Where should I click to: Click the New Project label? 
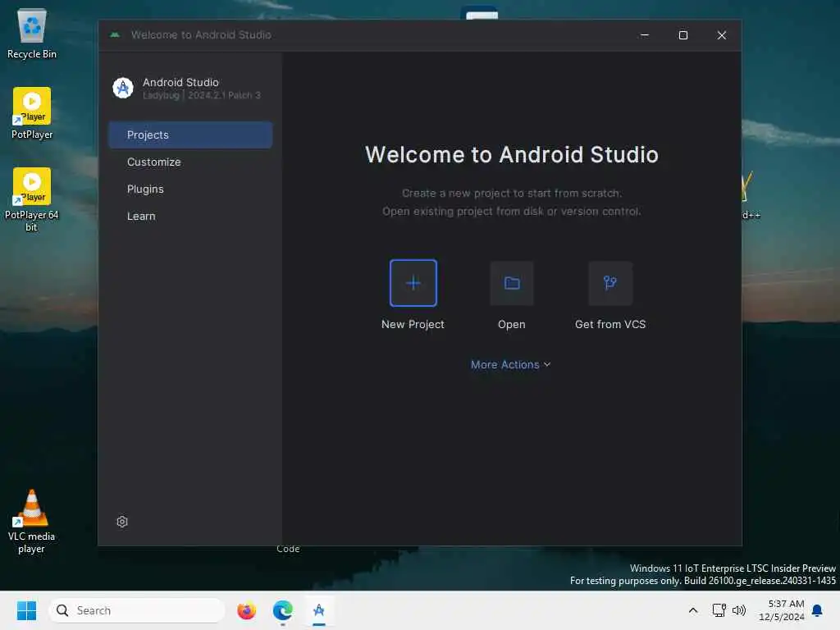(413, 324)
